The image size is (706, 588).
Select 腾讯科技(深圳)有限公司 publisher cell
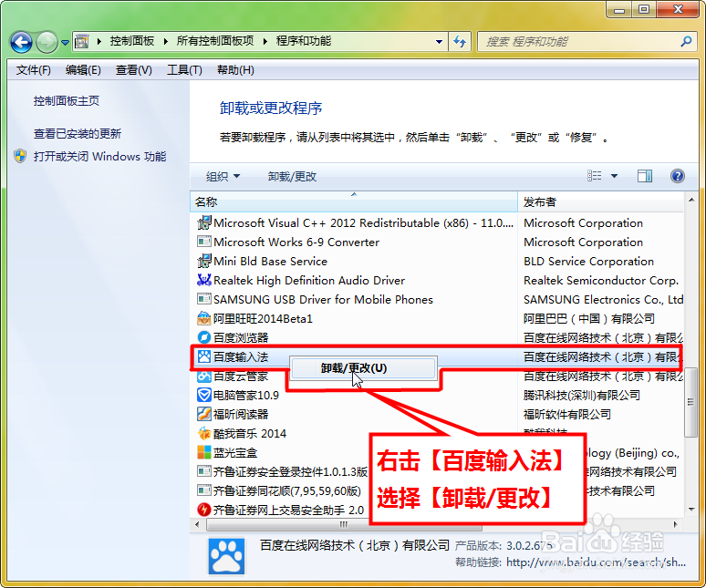(582, 395)
